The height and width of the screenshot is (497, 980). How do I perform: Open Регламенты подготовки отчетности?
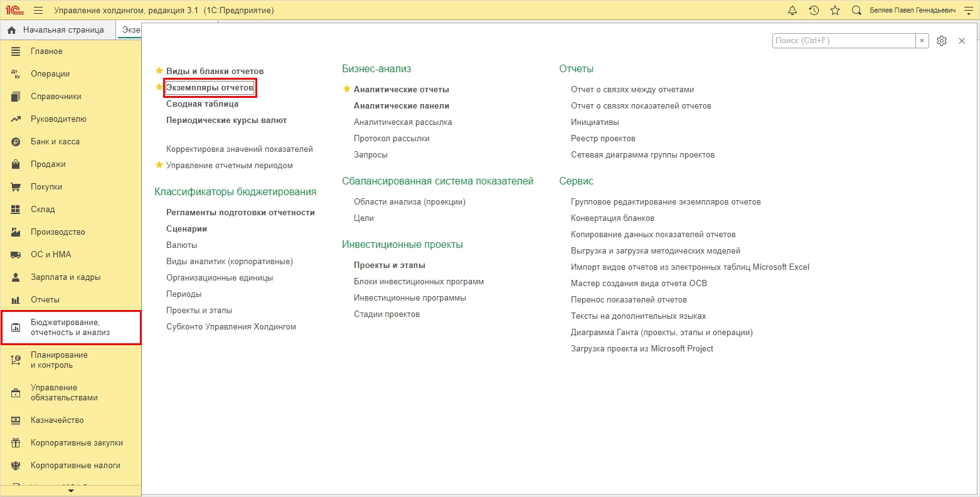[240, 213]
